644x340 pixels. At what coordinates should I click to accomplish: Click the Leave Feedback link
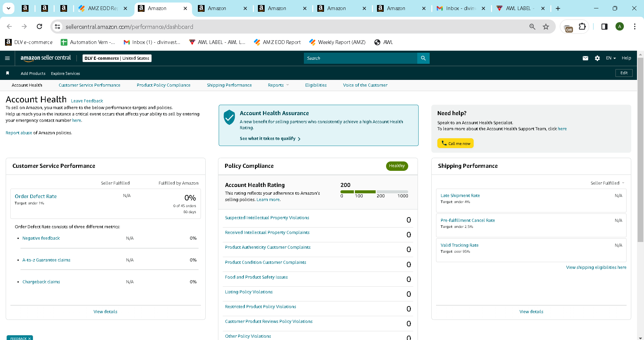[87, 101]
